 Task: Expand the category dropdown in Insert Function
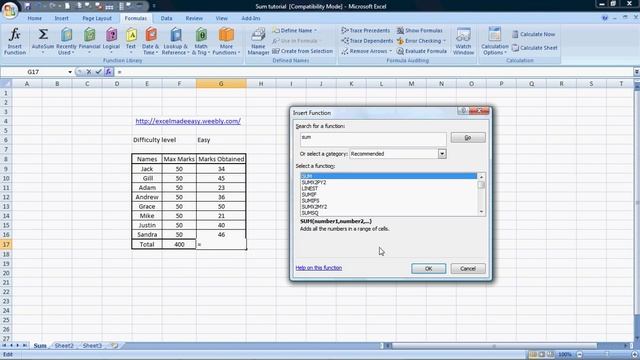pyautogui.click(x=442, y=154)
